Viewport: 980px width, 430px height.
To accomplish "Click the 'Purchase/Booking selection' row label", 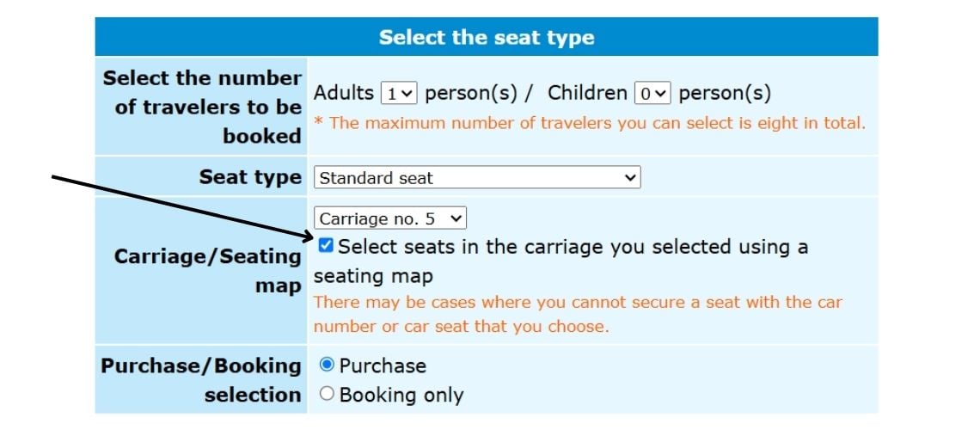I will point(200,380).
